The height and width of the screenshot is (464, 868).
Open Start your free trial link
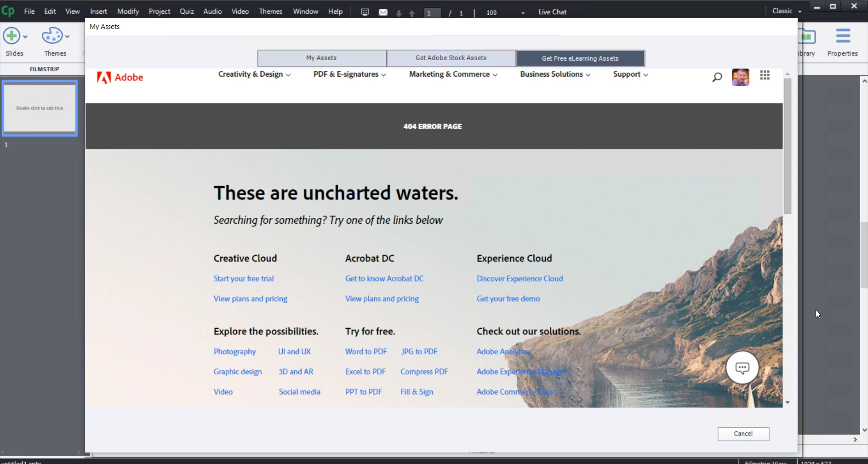click(244, 278)
